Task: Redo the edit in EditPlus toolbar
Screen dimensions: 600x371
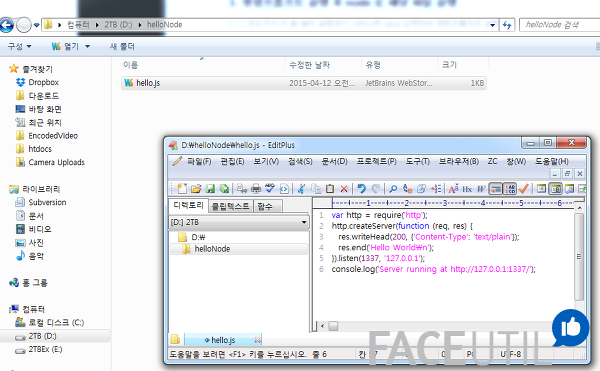Action: [x=375, y=189]
